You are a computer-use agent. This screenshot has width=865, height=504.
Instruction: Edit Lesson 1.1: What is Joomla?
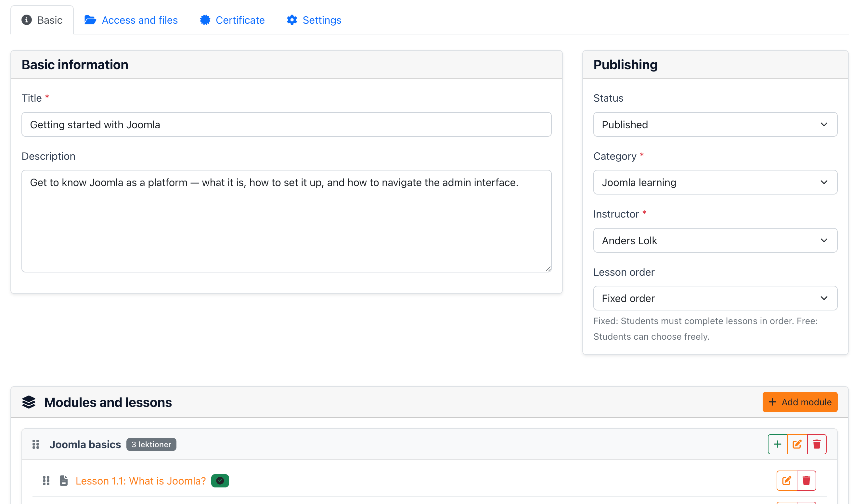786,480
